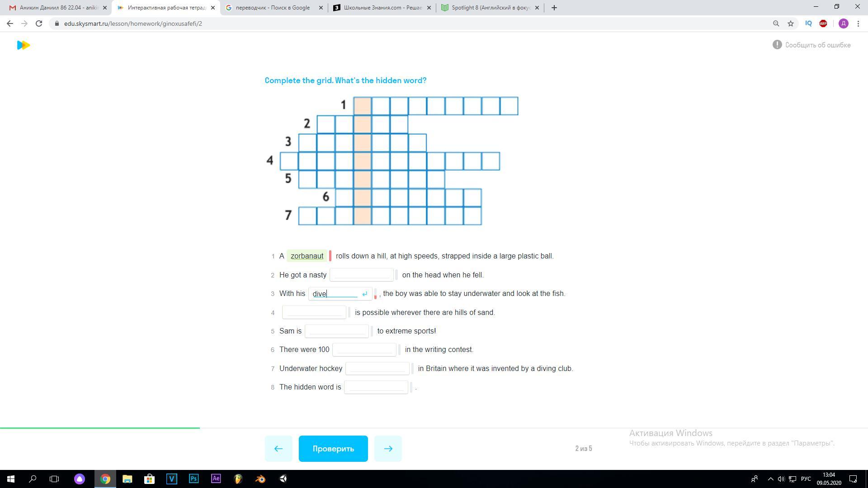Click the Skysmart home icon
The image size is (868, 488).
click(23, 45)
